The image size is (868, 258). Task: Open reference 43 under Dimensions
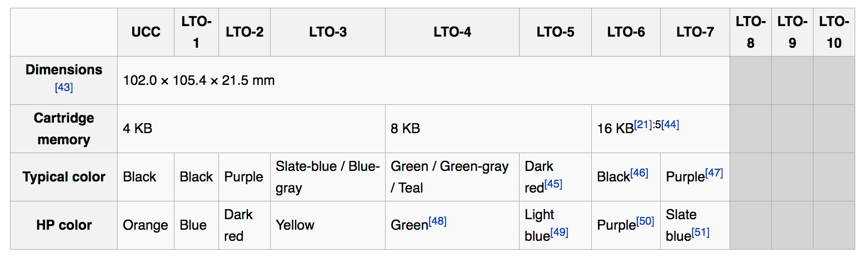pos(64,88)
